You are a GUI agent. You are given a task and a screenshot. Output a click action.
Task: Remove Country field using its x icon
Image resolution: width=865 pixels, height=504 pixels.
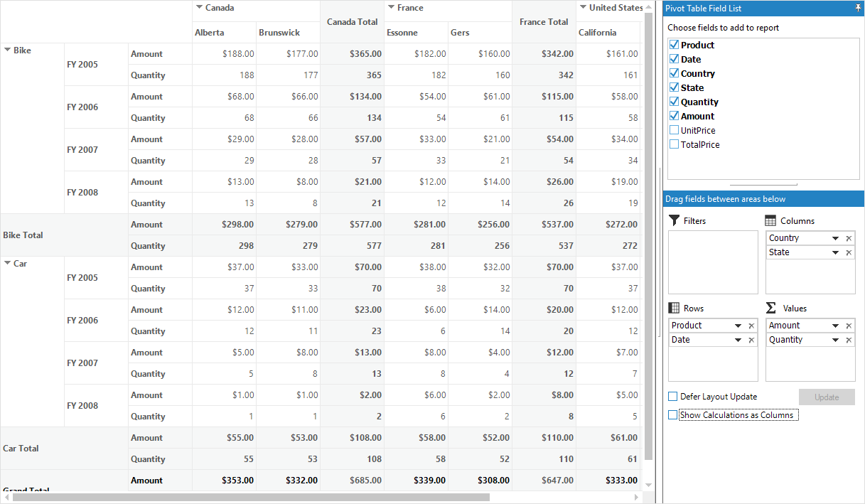pyautogui.click(x=849, y=238)
